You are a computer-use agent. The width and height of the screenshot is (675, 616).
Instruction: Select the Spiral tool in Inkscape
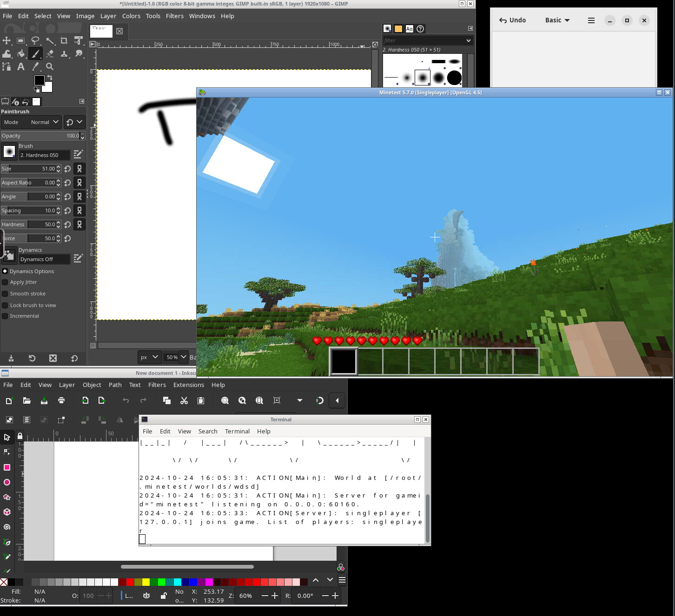(7, 527)
